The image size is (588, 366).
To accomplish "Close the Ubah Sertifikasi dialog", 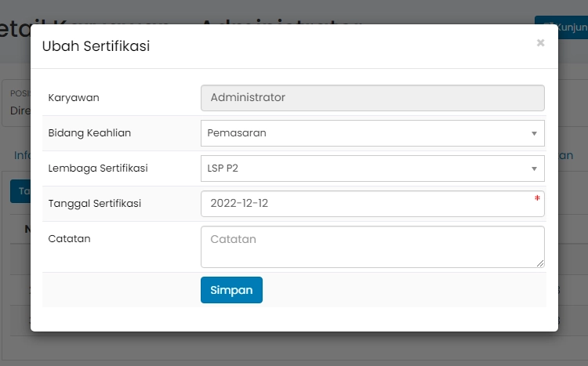I will 540,43.
